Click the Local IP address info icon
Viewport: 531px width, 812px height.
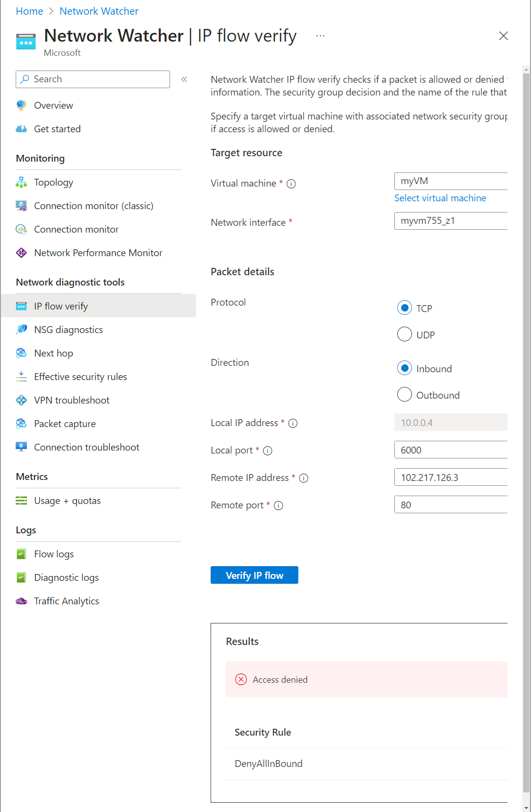(x=293, y=423)
